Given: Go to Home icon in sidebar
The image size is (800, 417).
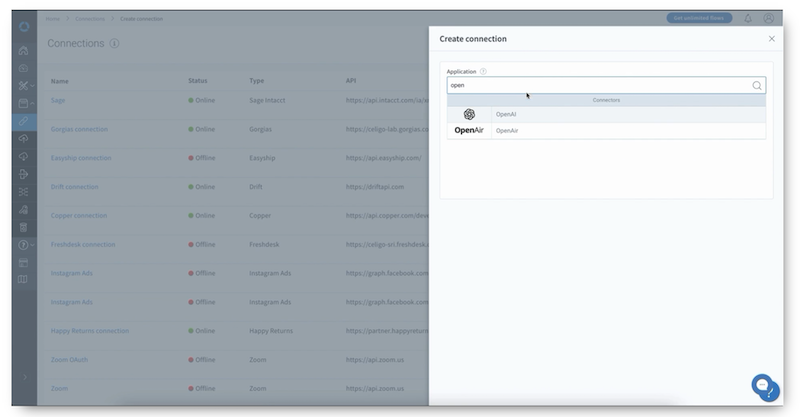Looking at the screenshot, I should tap(24, 51).
